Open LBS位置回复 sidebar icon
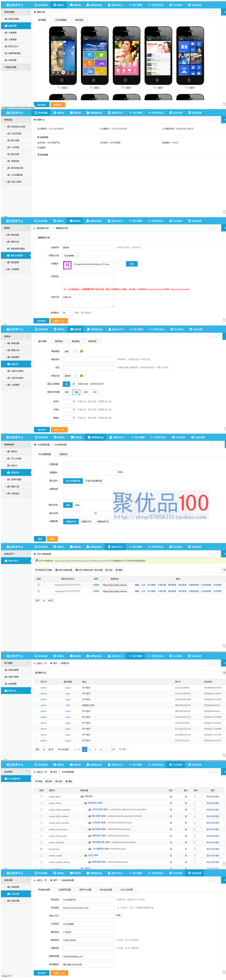Viewport: 226px width, 980px height. 9,174
